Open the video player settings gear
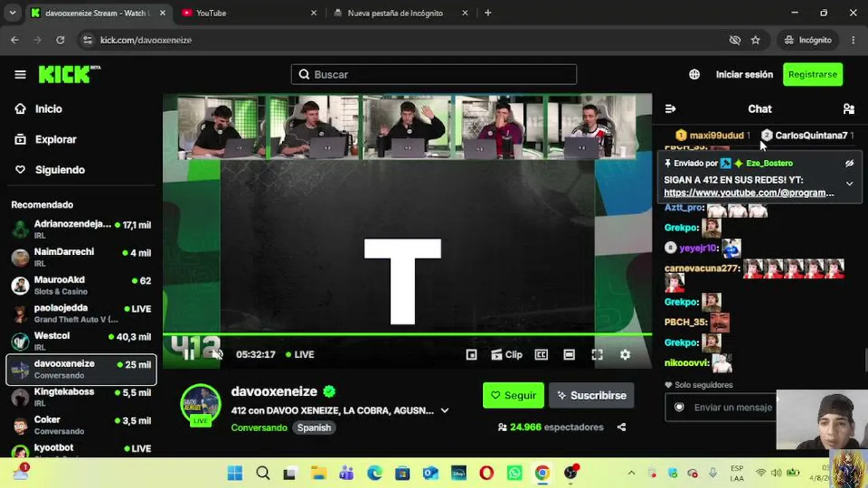The height and width of the screenshot is (488, 868). [x=625, y=354]
